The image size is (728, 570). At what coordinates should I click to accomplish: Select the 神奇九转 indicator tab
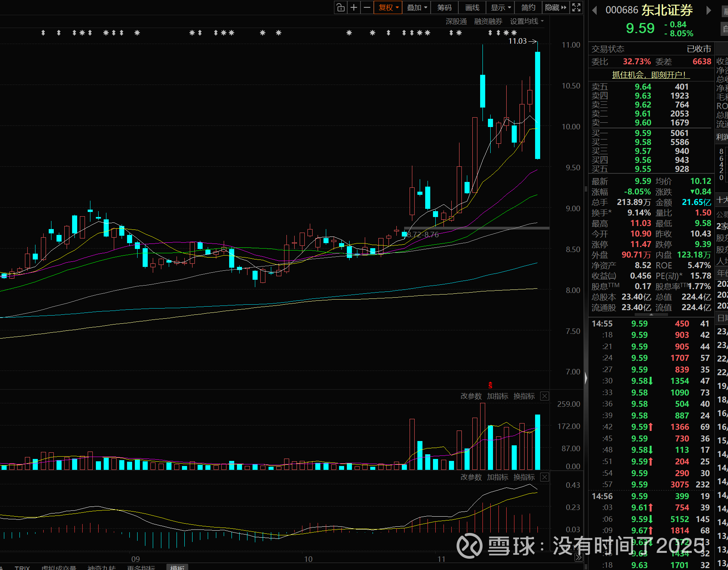pos(102,567)
